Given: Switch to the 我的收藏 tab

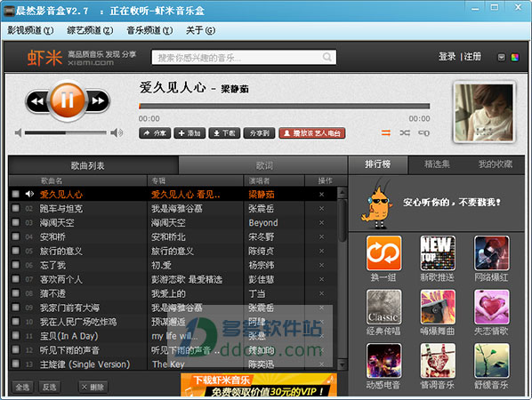Looking at the screenshot, I should tap(496, 164).
